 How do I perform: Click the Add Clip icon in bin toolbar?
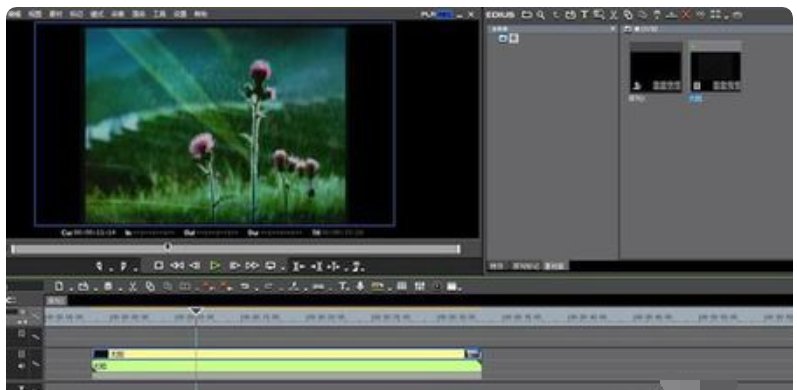tap(571, 15)
